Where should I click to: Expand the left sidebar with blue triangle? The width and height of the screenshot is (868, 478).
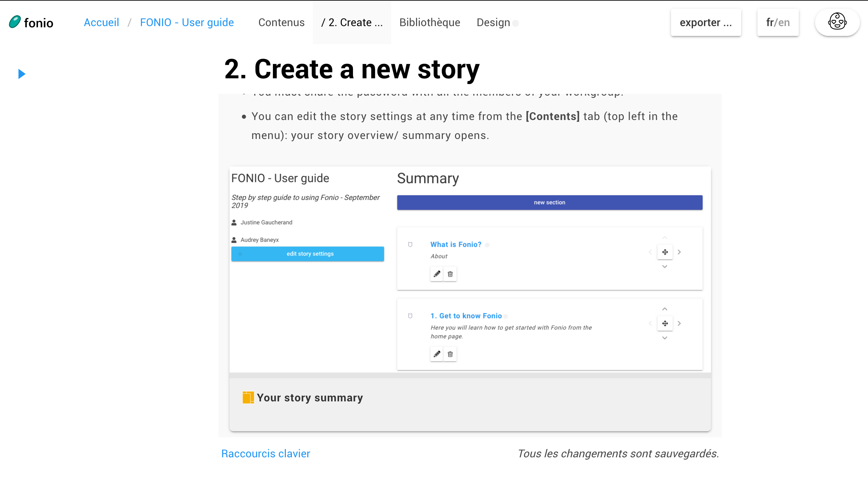(x=22, y=74)
